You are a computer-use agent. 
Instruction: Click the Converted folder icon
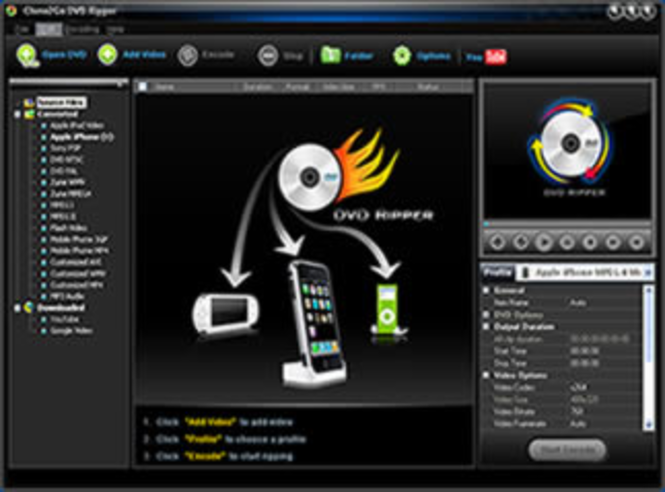[29, 114]
